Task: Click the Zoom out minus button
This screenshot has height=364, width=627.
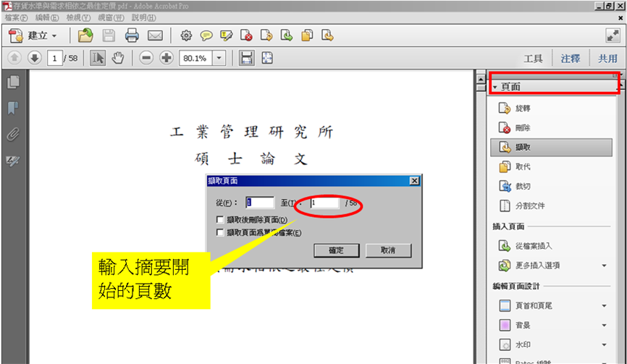Action: (x=146, y=58)
